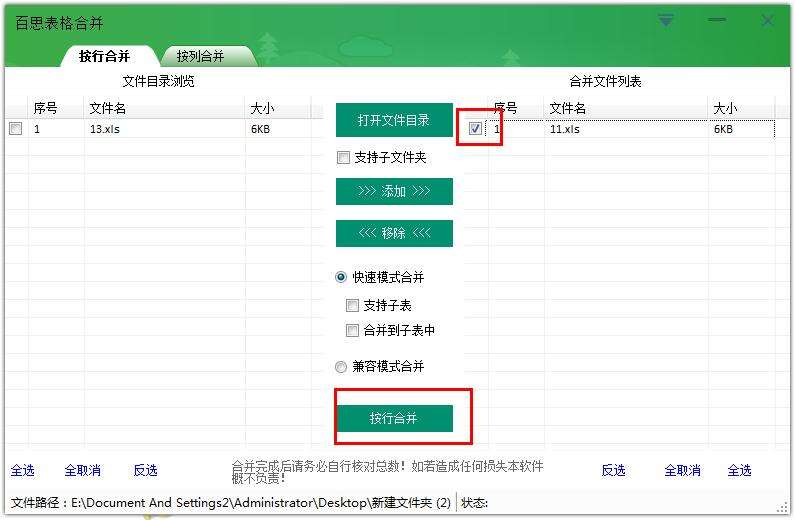Switch to the 按列合并 tab
The height and width of the screenshot is (520, 795).
[x=200, y=56]
